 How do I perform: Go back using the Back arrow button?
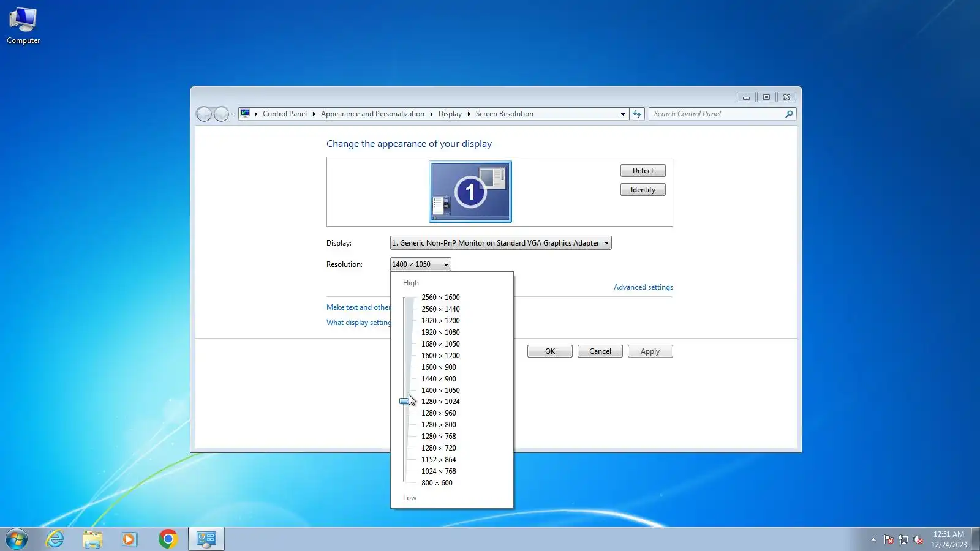point(204,114)
